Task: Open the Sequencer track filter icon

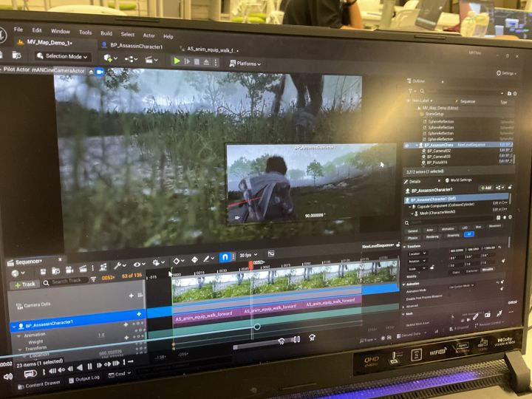Action: pyautogui.click(x=94, y=279)
